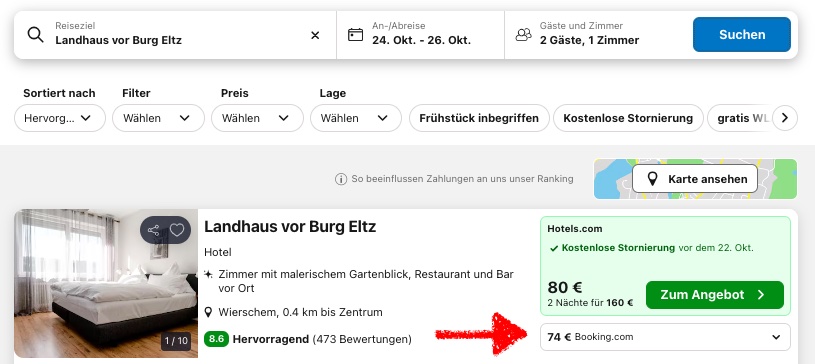
Task: Open Hervorragend (473 Bewertungen) reviews
Action: (322, 340)
